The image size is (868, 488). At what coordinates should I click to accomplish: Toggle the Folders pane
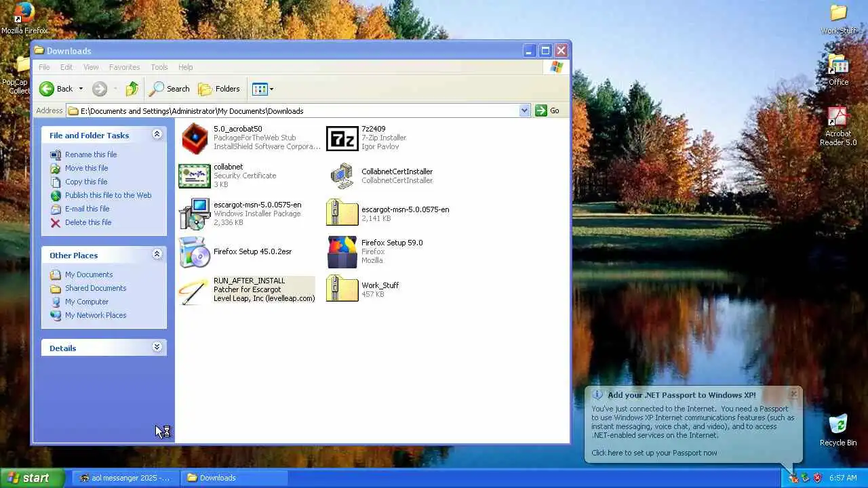[x=219, y=89]
